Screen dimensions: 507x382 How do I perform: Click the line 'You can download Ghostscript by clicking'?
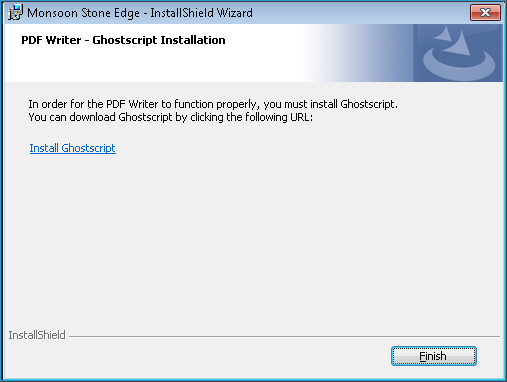click(171, 117)
